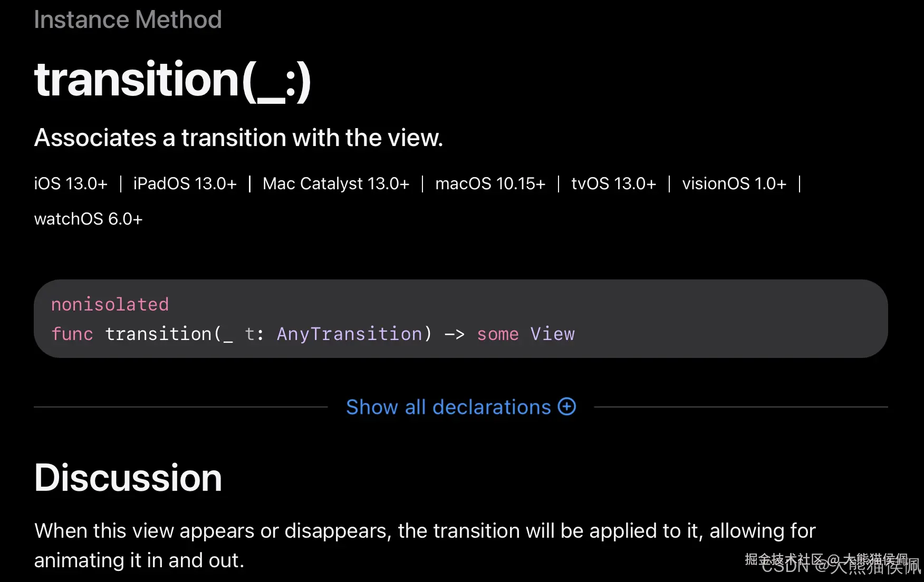Select the watchOS 6.0+ availability badge
The height and width of the screenshot is (582, 924).
88,219
